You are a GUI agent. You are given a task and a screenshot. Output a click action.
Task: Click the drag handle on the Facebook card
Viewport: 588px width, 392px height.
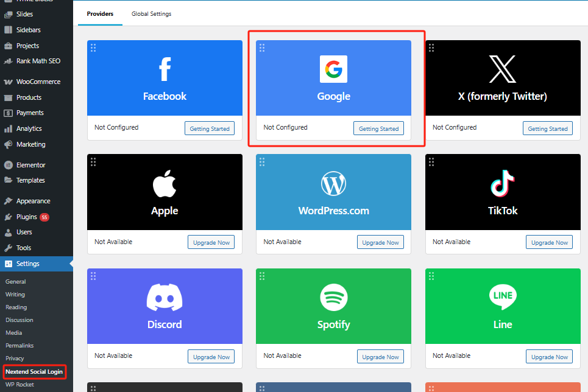pos(93,47)
